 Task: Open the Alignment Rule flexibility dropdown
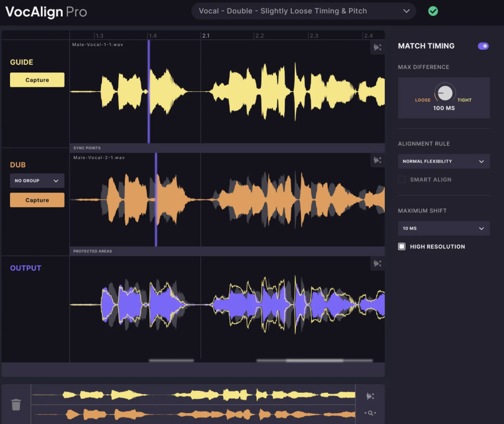pos(443,161)
